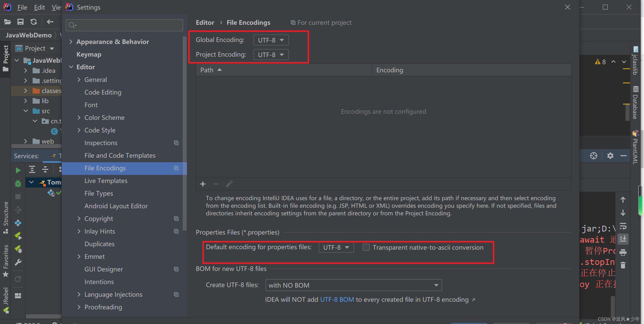Click File Encodings settings tab
The width and height of the screenshot is (644, 324).
pyautogui.click(x=106, y=168)
